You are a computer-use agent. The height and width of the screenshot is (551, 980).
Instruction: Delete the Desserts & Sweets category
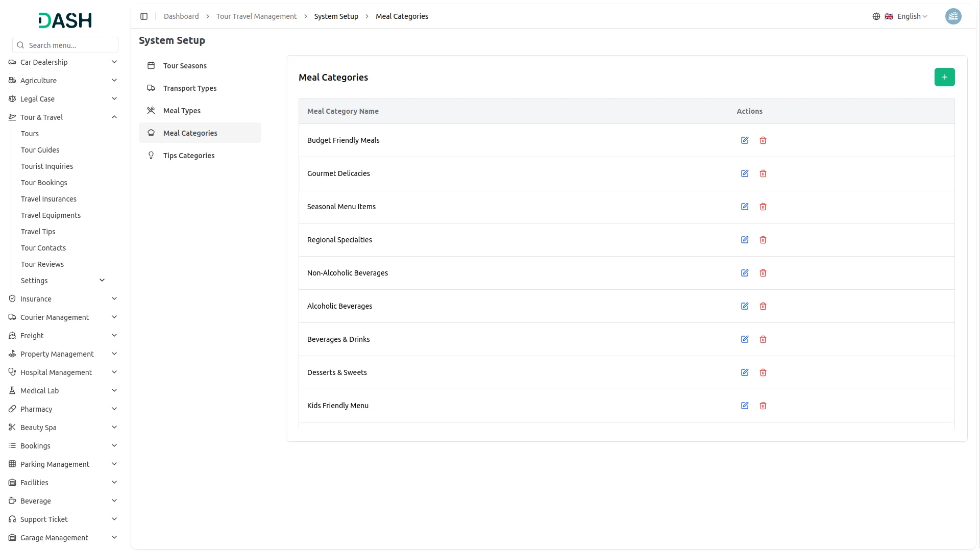pyautogui.click(x=763, y=372)
